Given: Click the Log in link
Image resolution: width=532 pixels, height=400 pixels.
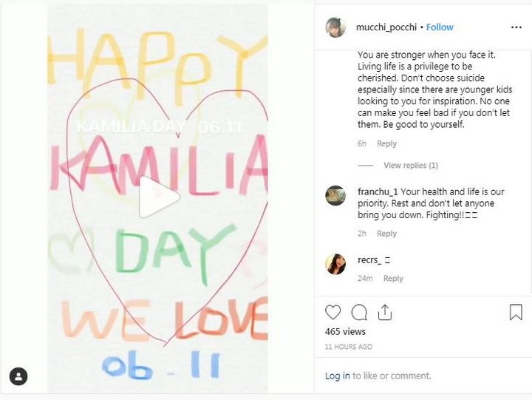Looking at the screenshot, I should point(337,376).
